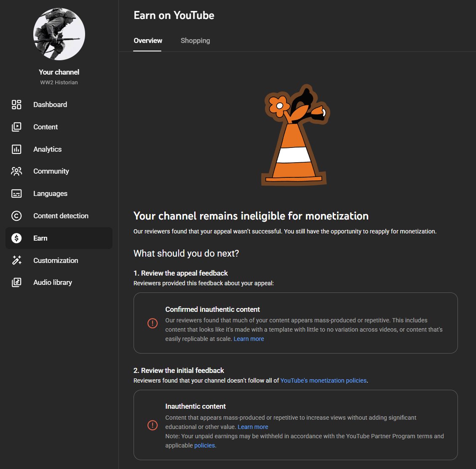The width and height of the screenshot is (476, 469).
Task: Click the 'Your channel' label
Action: [59, 72]
